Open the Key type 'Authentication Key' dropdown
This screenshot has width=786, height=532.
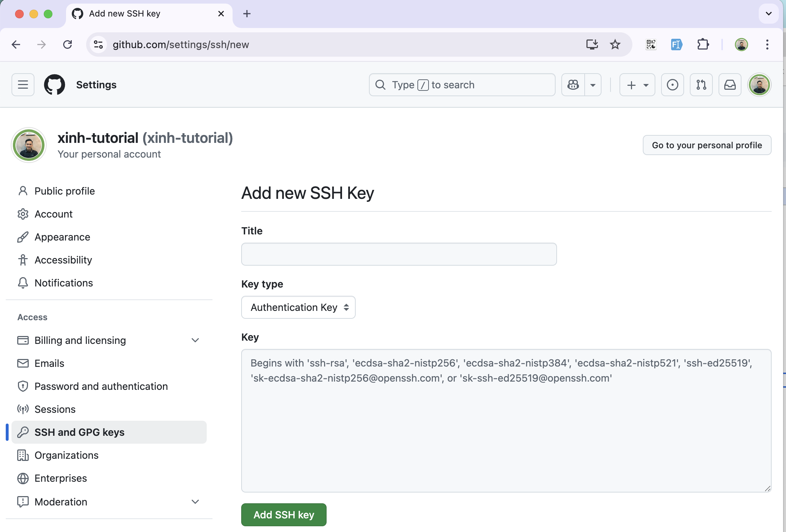pos(298,307)
